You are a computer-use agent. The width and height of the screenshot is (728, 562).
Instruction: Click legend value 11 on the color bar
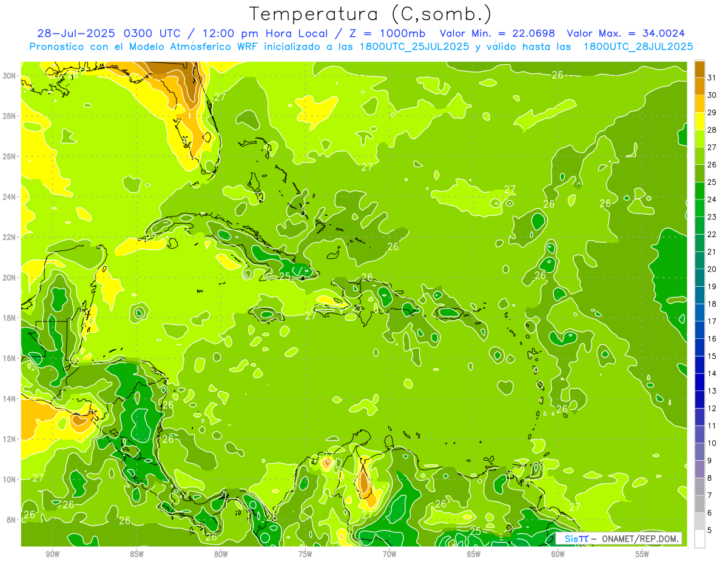coord(712,426)
